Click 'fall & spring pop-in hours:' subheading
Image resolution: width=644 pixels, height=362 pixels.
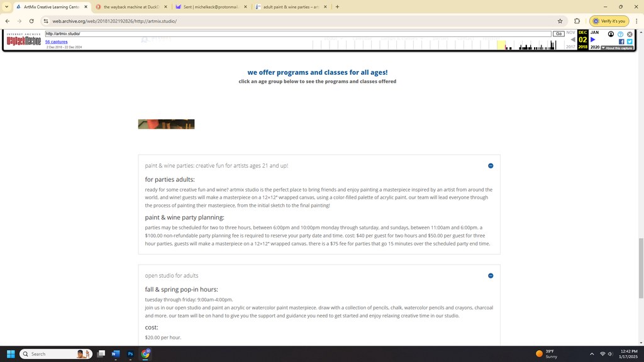point(182,289)
